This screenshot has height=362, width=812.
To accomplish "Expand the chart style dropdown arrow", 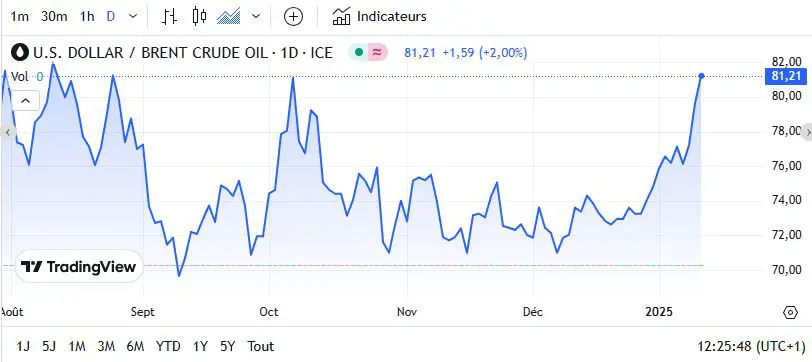I will [x=256, y=17].
